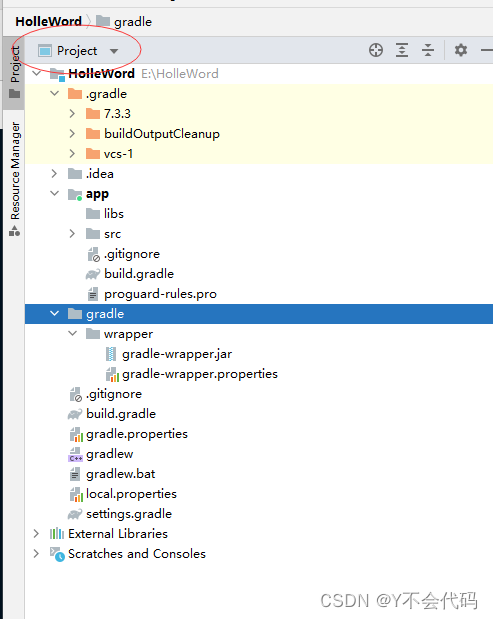
Task: Collapse the app module chevron
Action: 54,193
